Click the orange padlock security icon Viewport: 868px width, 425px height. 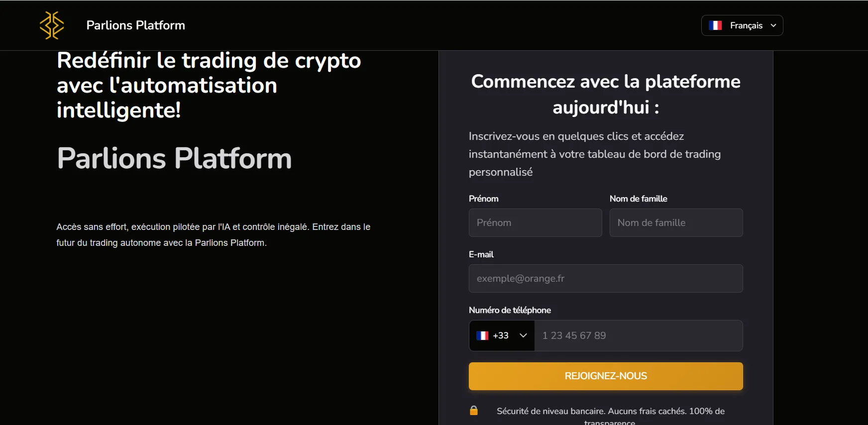[x=474, y=411]
